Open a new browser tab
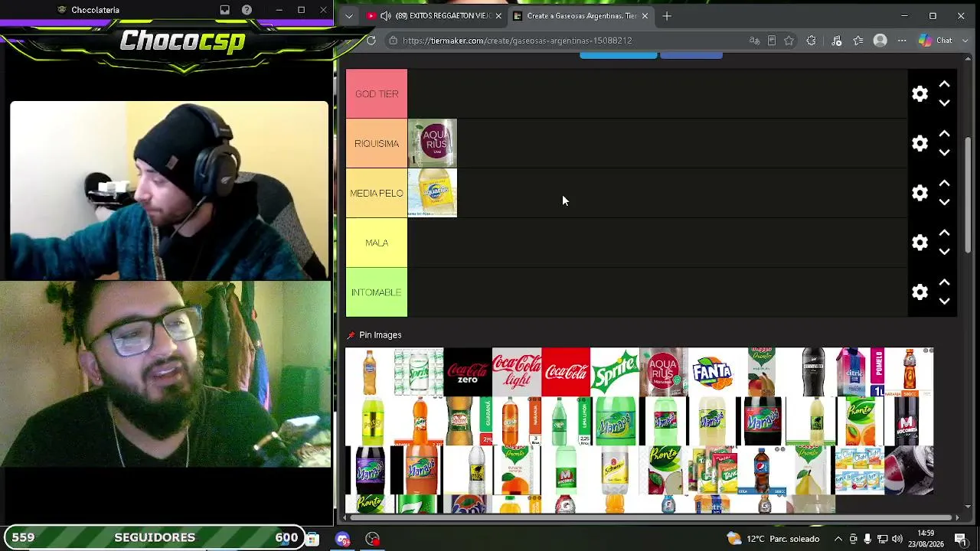Viewport: 980px width, 551px height. tap(667, 16)
